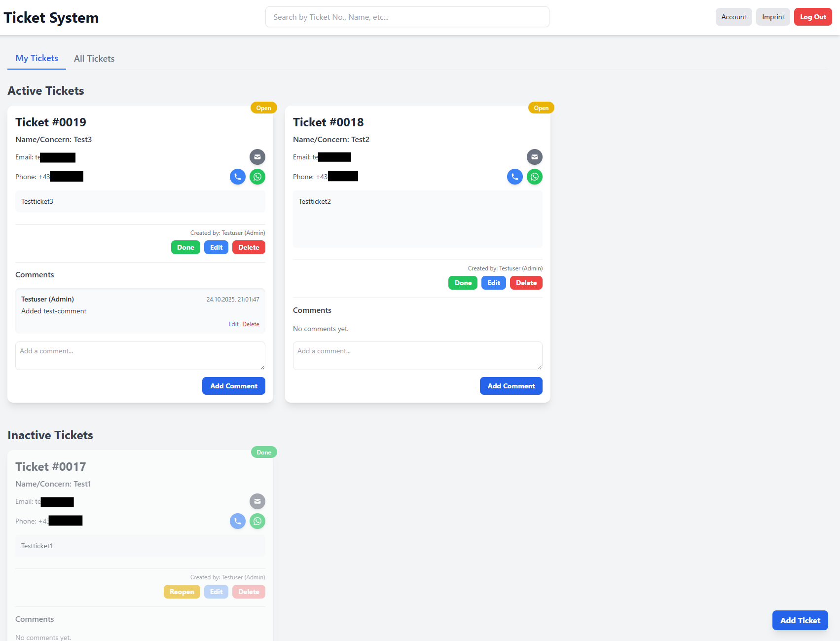Call the contact on Ticket #0018
Screen dimensions: 840x641
514,177
